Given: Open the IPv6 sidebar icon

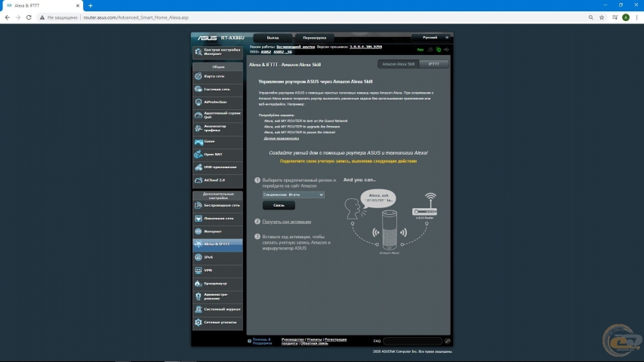Looking at the screenshot, I should click(199, 257).
